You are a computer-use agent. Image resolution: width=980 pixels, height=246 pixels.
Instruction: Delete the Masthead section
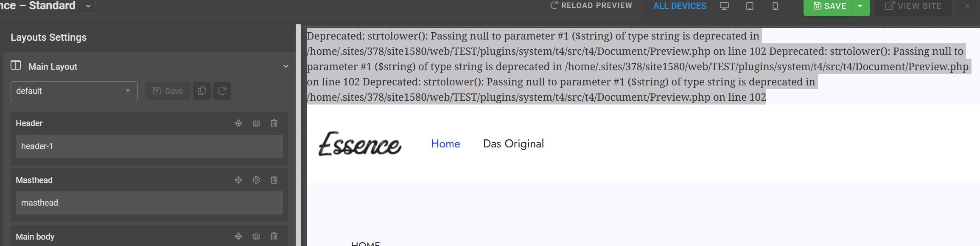pyautogui.click(x=274, y=180)
